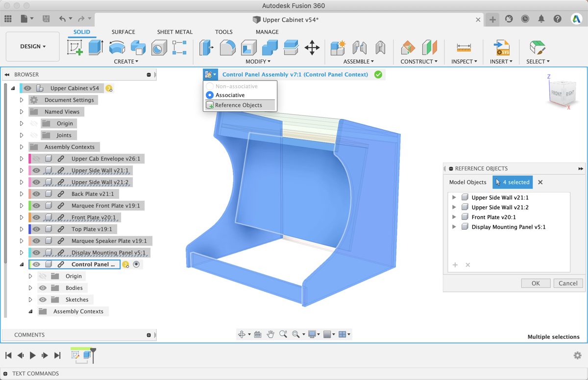Choose Reference Objects from the menu
This screenshot has height=380, width=588.
point(239,105)
